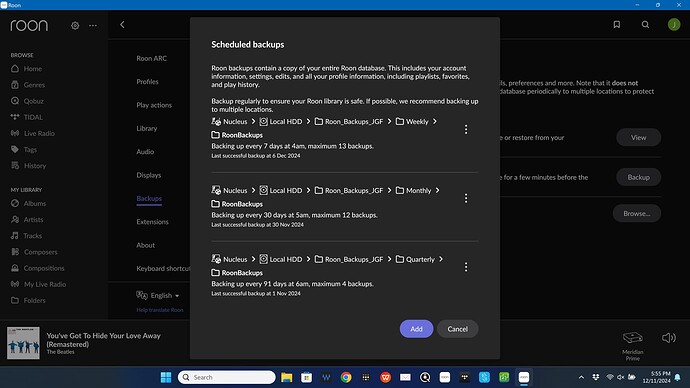This screenshot has width=690, height=388.
Task: Open the bookmark icon in header
Action: pos(617,25)
